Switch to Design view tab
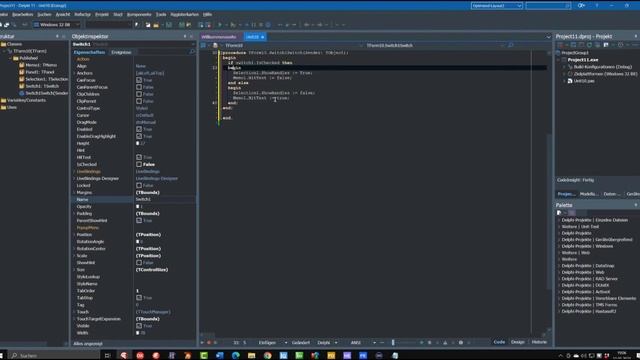640x360 pixels. [x=518, y=342]
